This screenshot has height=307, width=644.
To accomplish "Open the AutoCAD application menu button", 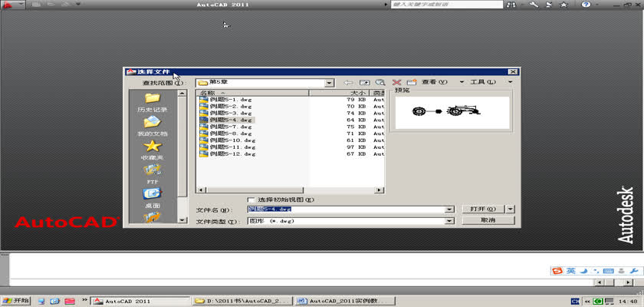I will click(x=11, y=5).
